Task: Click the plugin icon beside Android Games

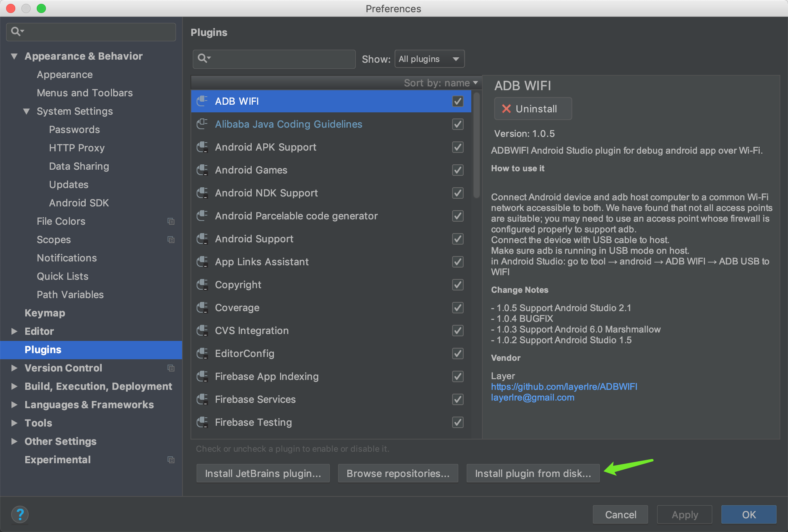Action: point(202,170)
